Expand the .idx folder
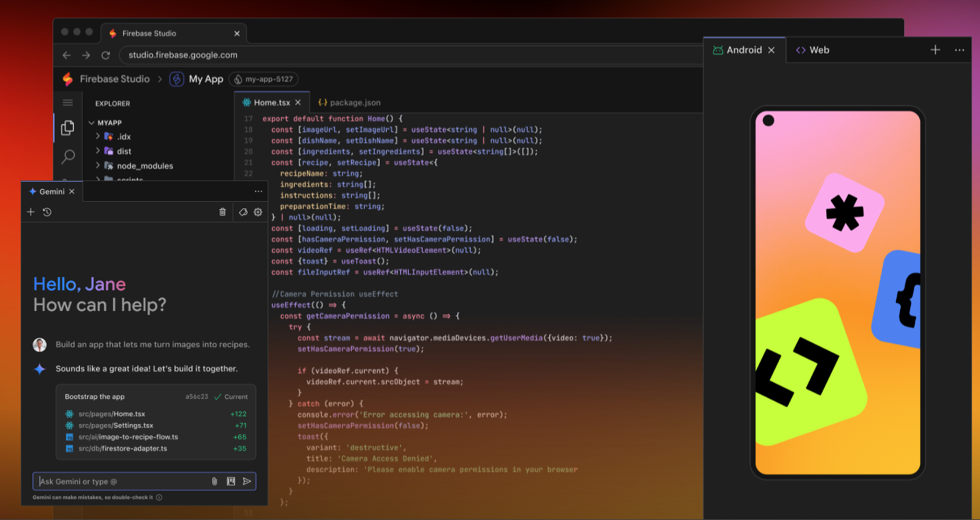 coord(98,136)
